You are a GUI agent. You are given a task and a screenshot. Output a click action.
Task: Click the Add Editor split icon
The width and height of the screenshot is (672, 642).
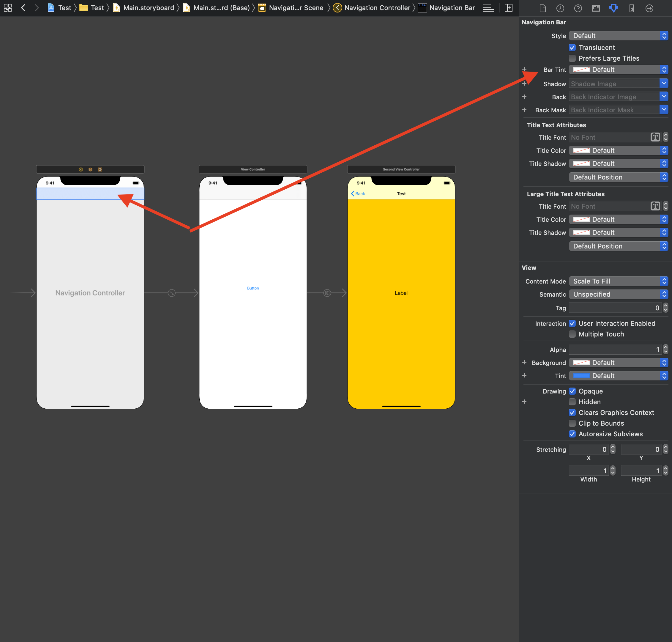[509, 7]
